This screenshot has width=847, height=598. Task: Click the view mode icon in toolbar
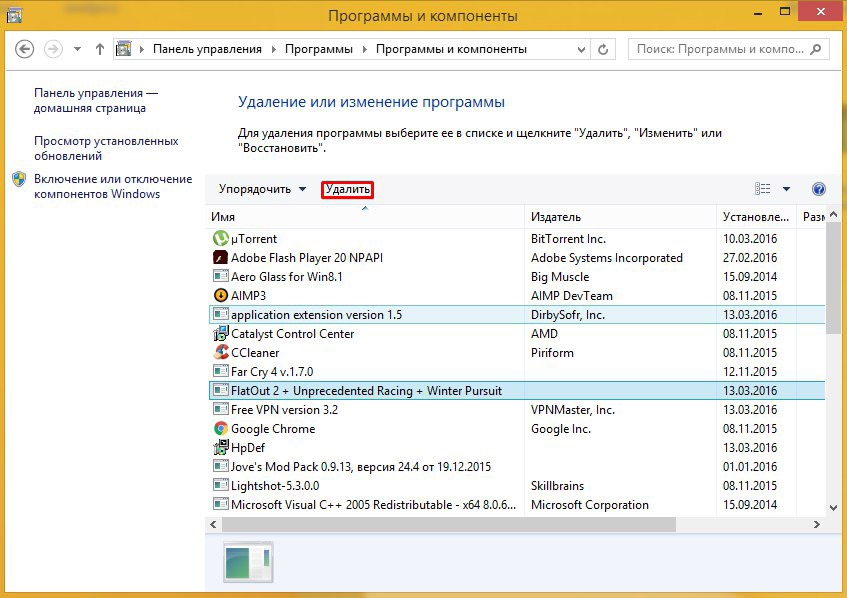pyautogui.click(x=764, y=189)
